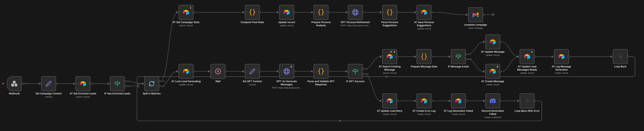The width and height of the screenshot is (644, 131).
Task: Open the IF Has Enriched Leads node
Action: 117,84
